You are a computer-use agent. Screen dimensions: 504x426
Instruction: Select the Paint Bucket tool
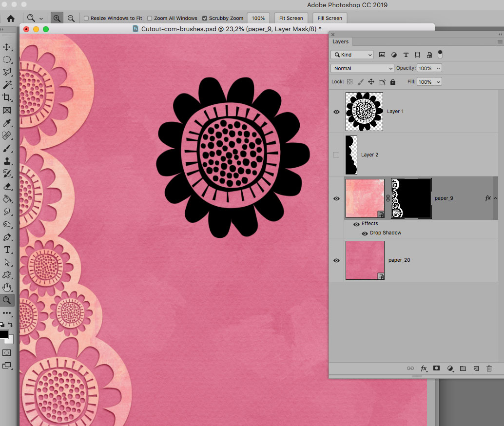pos(7,199)
